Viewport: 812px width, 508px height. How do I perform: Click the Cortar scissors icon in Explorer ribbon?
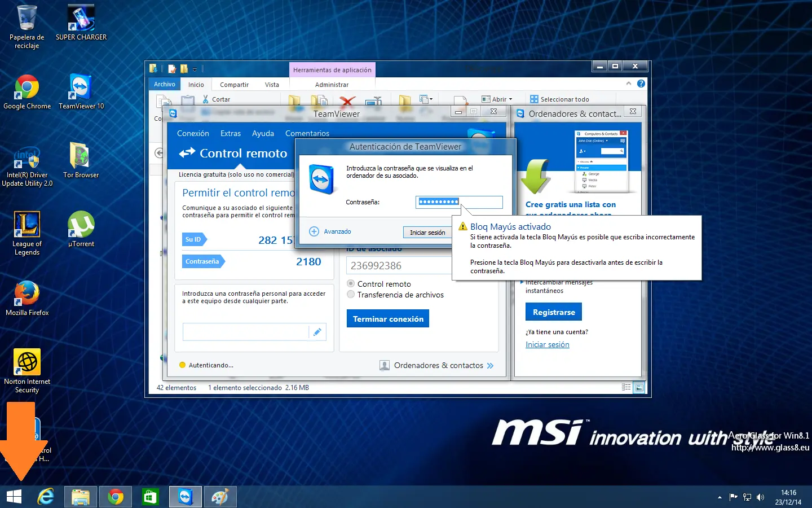[x=206, y=99]
